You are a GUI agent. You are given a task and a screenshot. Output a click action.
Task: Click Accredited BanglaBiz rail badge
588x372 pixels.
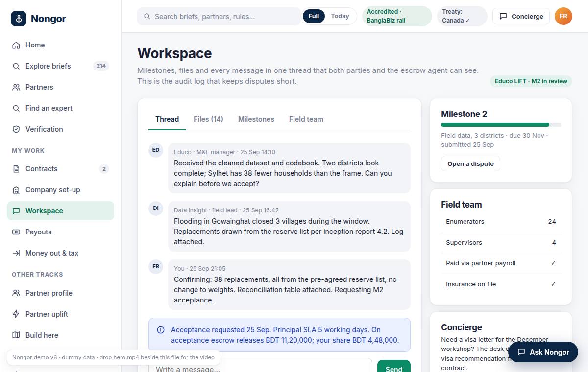coord(397,16)
